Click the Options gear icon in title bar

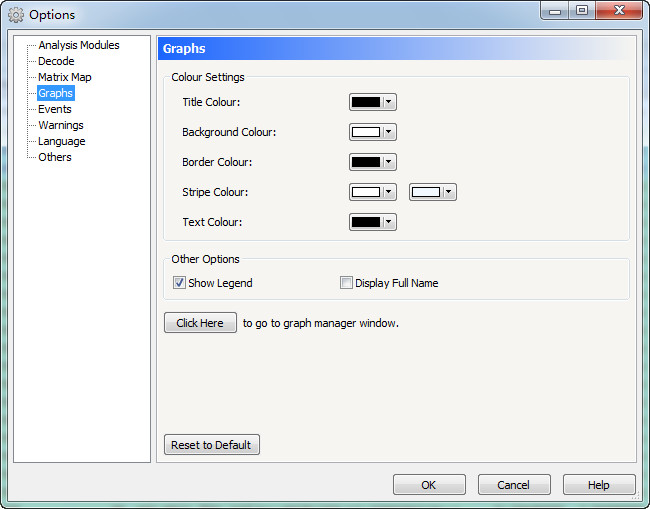pos(15,15)
